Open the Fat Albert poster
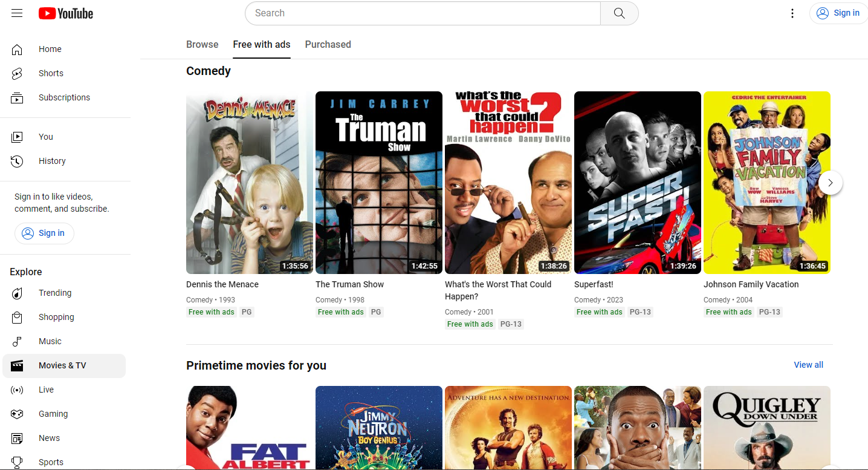Viewport: 868px width, 470px height. 250,428
